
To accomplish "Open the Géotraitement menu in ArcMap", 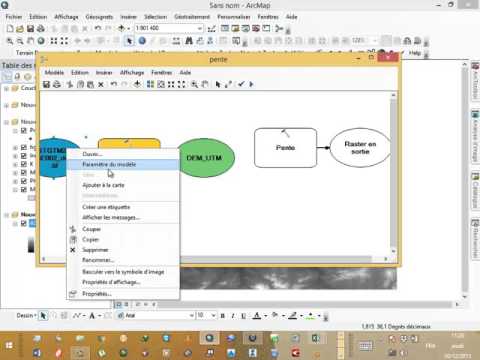I will click(192, 17).
